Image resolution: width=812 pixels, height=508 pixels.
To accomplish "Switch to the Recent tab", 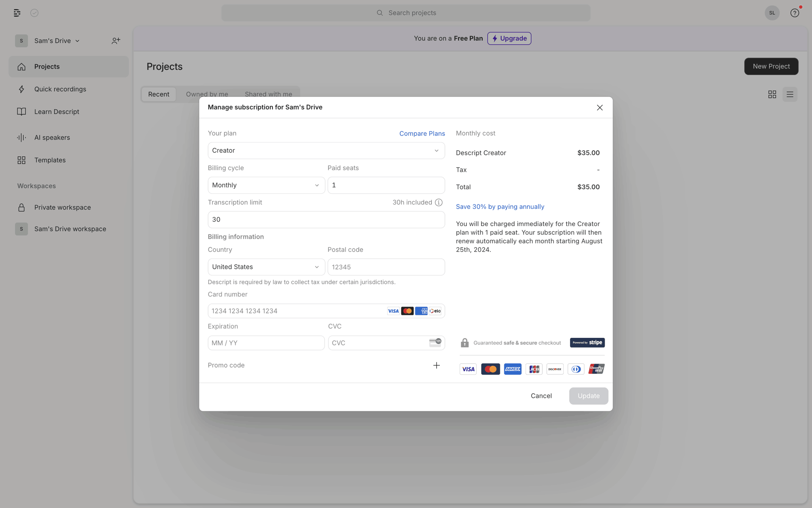I will click(159, 94).
